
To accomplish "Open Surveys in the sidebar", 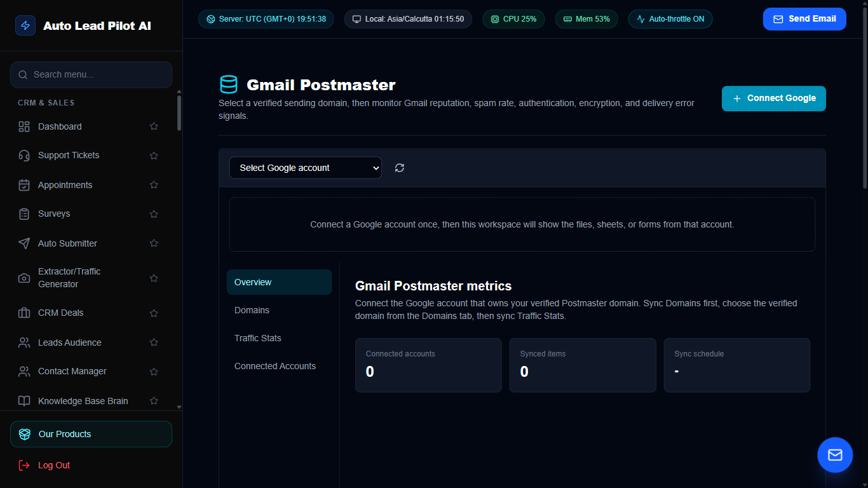I will pos(54,213).
